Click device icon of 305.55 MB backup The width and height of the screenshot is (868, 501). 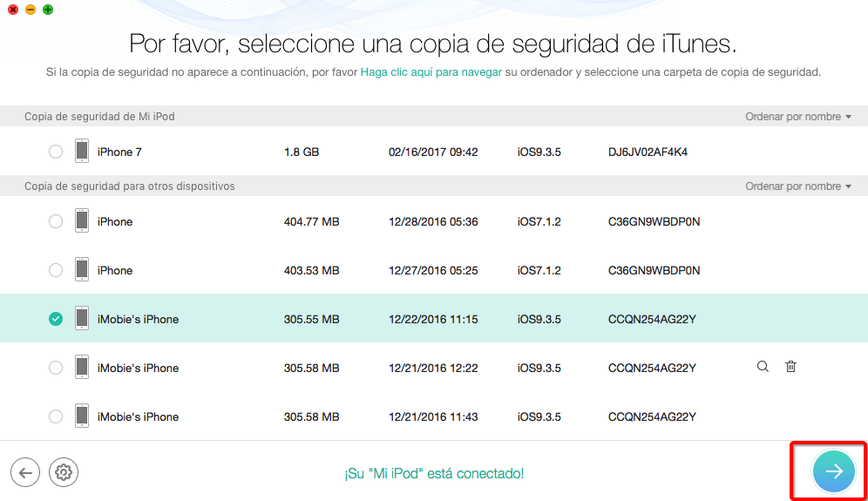tap(82, 318)
